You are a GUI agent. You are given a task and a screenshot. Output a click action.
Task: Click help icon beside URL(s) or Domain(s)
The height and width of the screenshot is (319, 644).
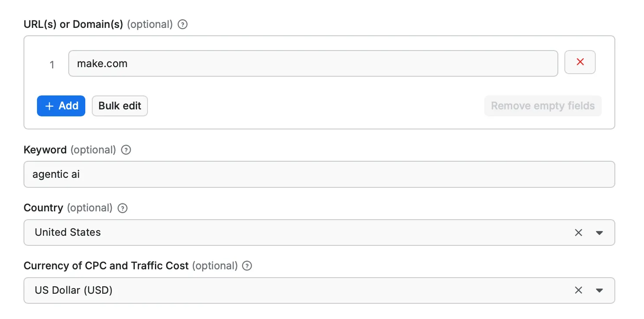click(183, 24)
